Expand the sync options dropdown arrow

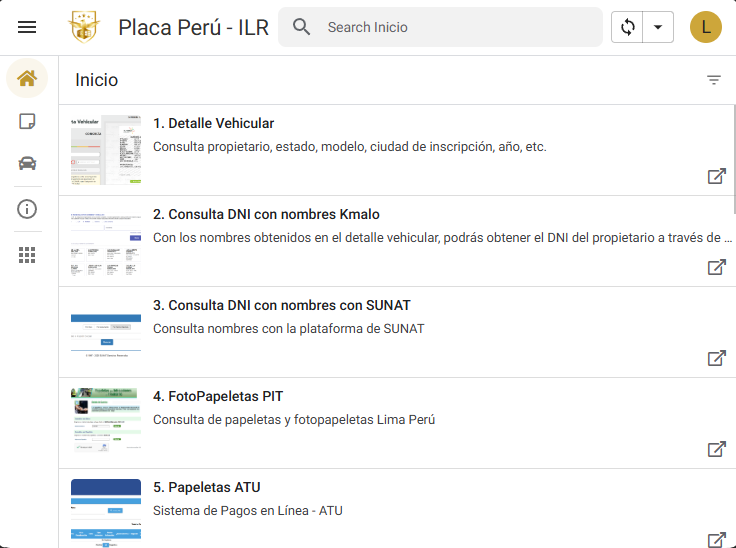tap(658, 27)
